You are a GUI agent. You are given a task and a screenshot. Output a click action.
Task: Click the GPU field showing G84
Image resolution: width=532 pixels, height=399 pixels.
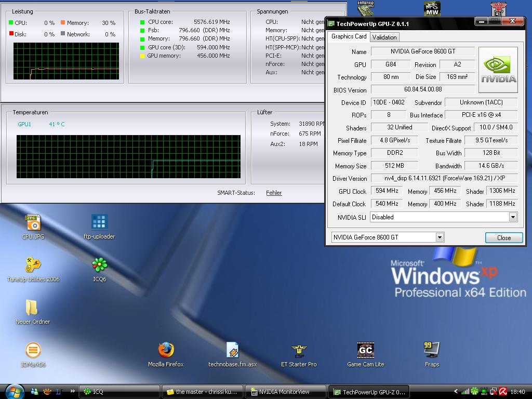pyautogui.click(x=391, y=64)
